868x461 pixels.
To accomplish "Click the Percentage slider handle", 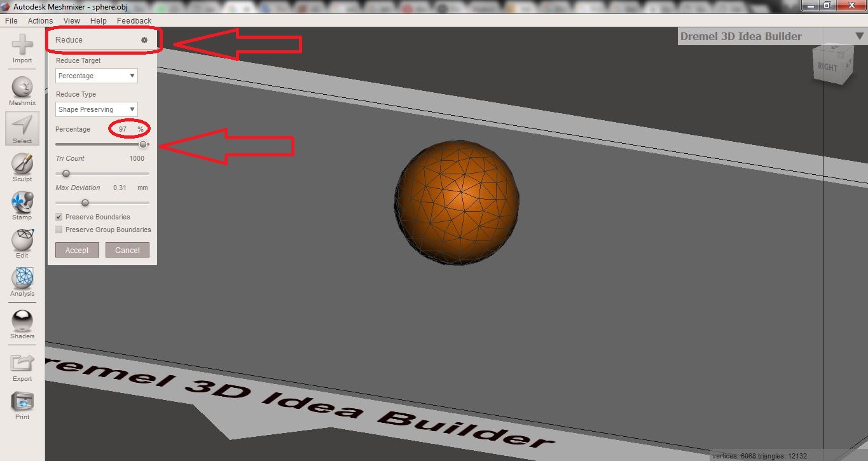I will click(x=143, y=144).
